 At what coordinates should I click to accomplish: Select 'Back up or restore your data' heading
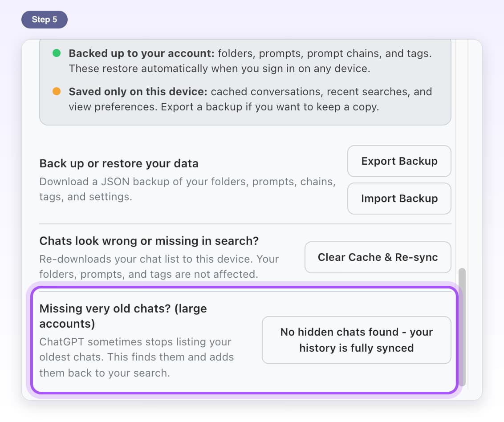[119, 164]
